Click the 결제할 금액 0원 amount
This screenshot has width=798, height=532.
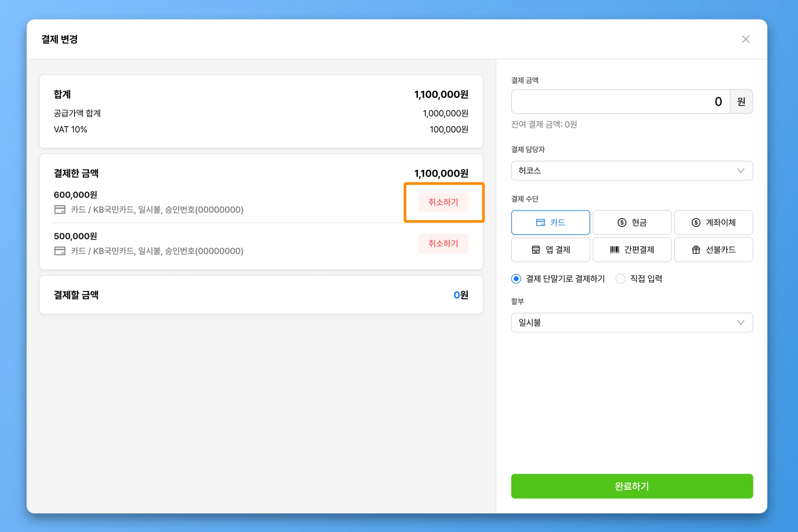(x=461, y=295)
